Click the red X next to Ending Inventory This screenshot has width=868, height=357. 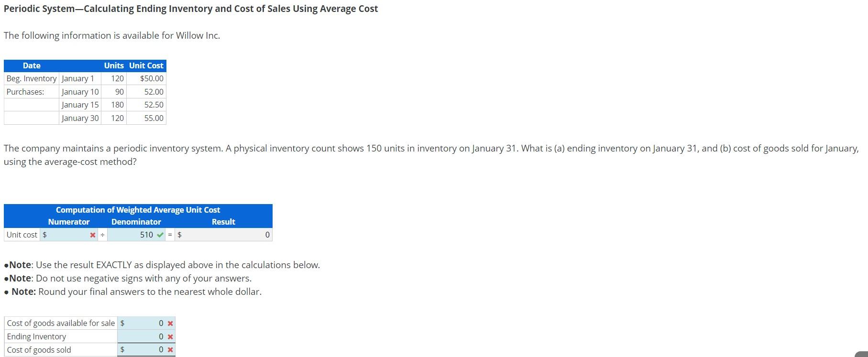tap(170, 336)
